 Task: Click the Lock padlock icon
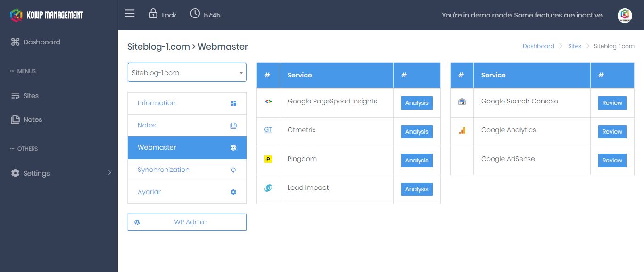click(153, 14)
